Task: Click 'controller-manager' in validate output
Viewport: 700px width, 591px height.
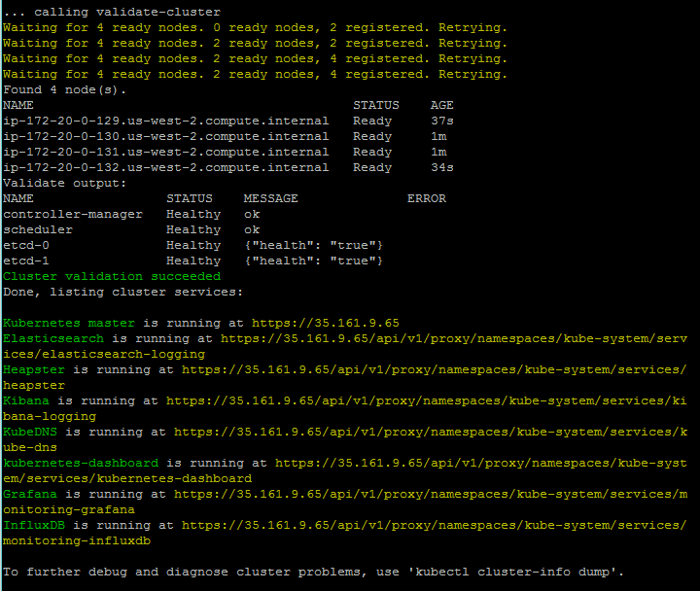Action: coord(73,214)
